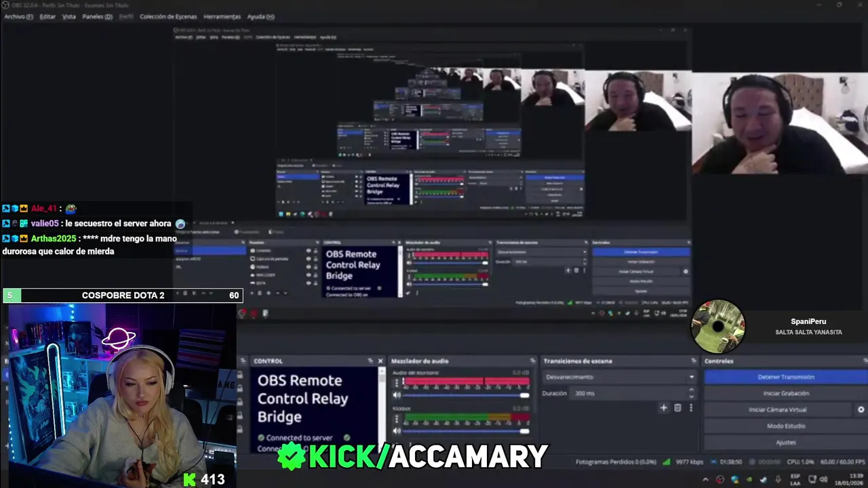Image resolution: width=868 pixels, height=488 pixels.
Task: Click the microphone tray icon
Action: tap(778, 479)
